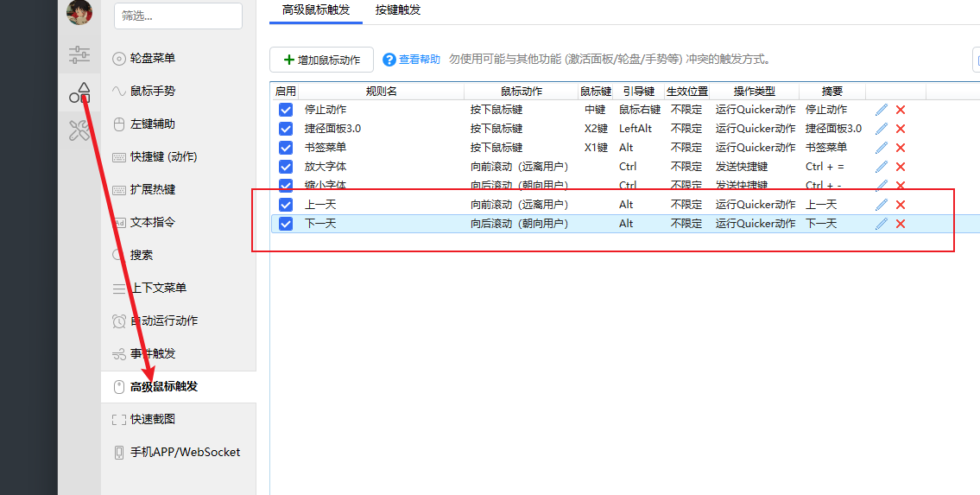Click the 鼠标右键 guide key cell
Screen dimensions: 980x495
coord(640,110)
